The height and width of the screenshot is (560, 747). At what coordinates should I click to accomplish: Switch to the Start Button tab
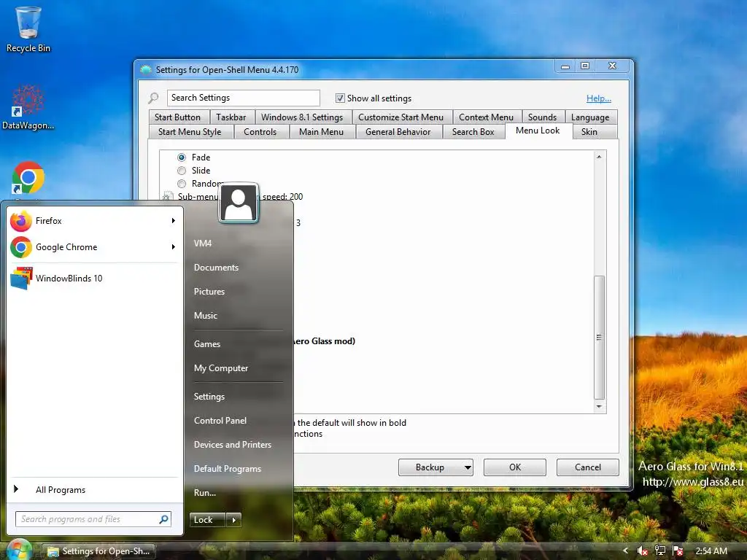[x=178, y=117]
